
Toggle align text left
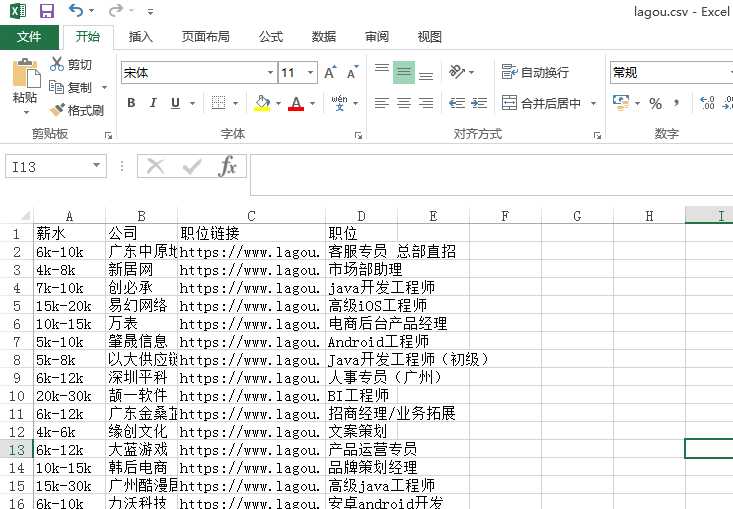(382, 103)
